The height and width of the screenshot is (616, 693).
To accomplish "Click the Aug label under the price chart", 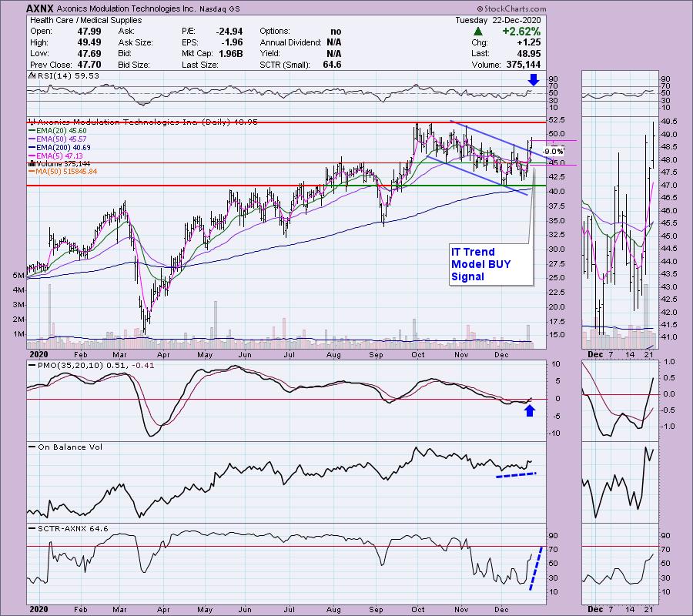I will (x=333, y=355).
